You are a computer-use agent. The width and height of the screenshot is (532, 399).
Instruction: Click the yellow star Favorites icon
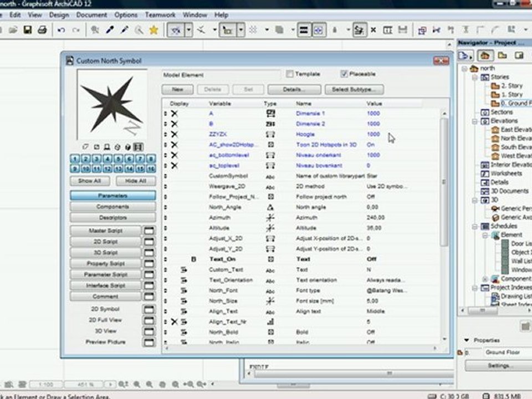[154, 30]
